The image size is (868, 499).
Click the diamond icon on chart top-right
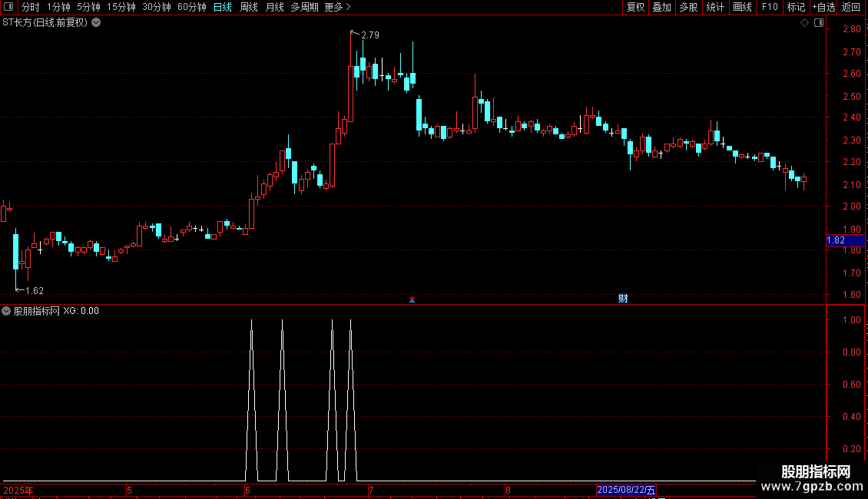(x=805, y=23)
